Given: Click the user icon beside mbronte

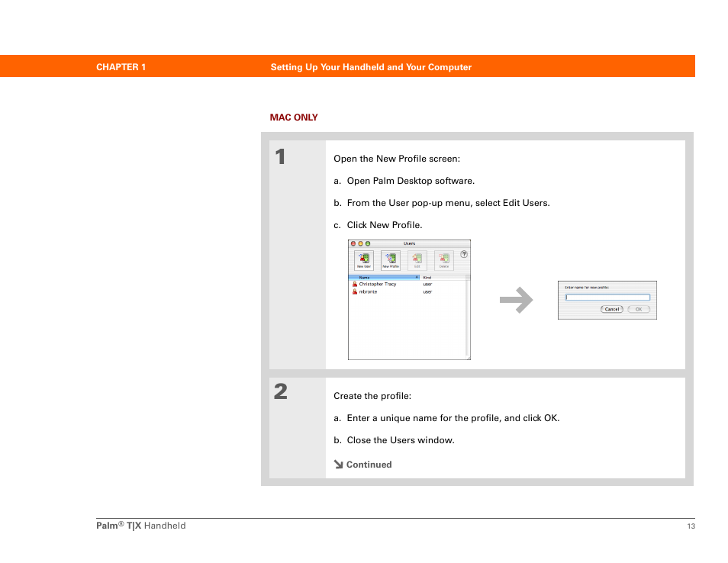Looking at the screenshot, I should point(355,291).
